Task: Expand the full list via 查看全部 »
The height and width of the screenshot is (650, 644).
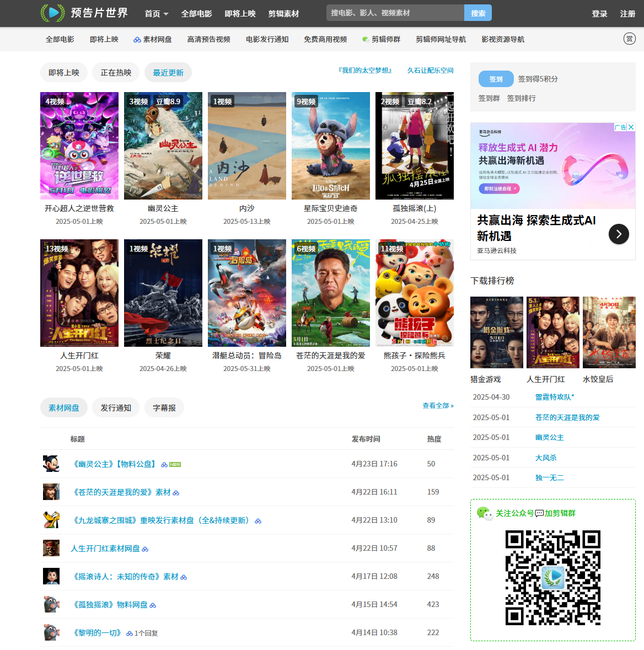Action: [x=438, y=406]
